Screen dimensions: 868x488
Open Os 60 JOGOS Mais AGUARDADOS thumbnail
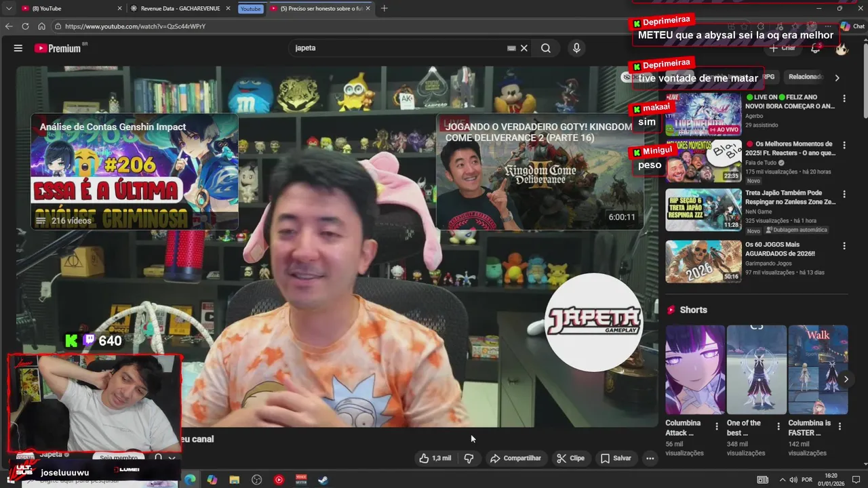pyautogui.click(x=703, y=262)
